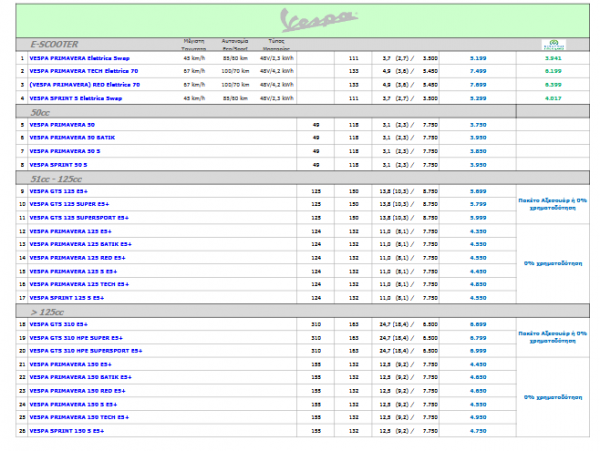
Task: Click VESPA PRIMAVERA 150 TECH E5+
Action: (79, 418)
